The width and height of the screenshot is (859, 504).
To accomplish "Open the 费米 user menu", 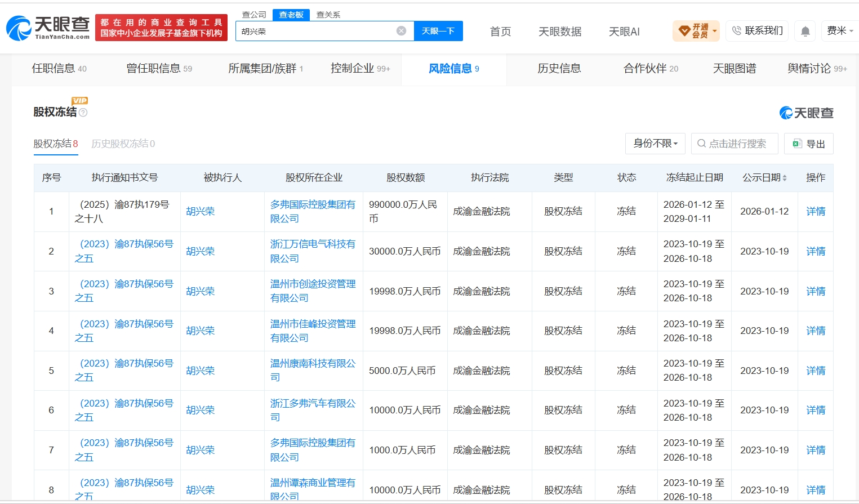I will pyautogui.click(x=840, y=31).
